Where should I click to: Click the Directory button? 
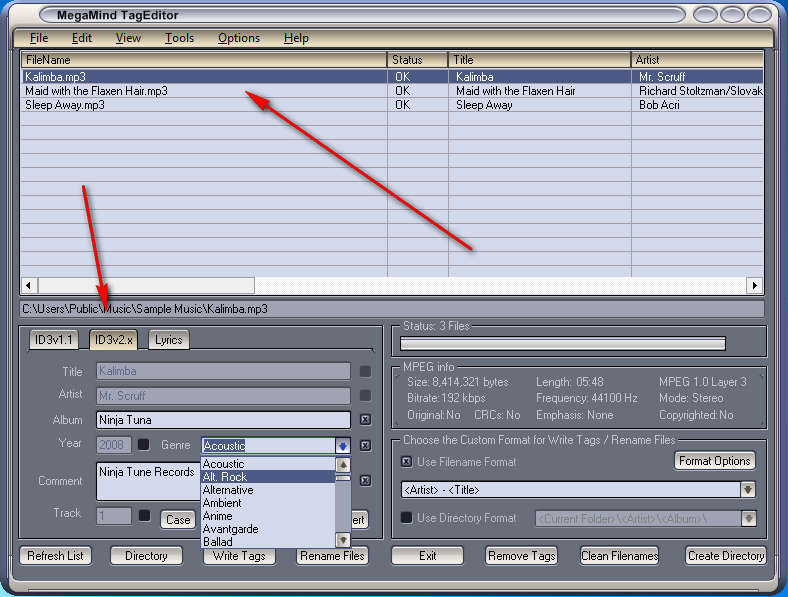[x=146, y=556]
